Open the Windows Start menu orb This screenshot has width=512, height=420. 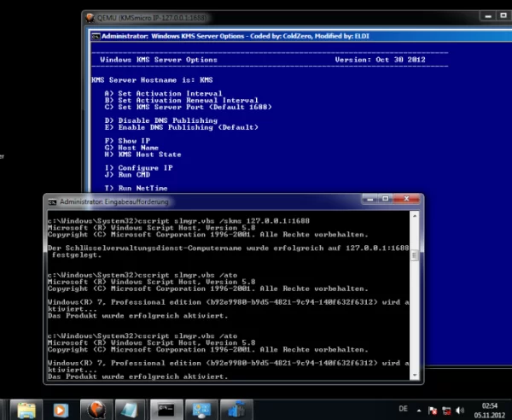click(x=9, y=408)
